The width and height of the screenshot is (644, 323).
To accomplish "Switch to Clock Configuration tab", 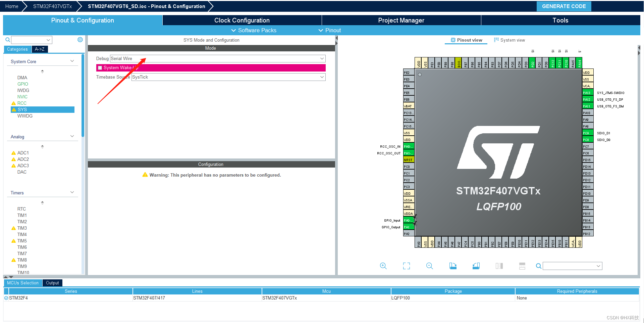I will pos(242,20).
